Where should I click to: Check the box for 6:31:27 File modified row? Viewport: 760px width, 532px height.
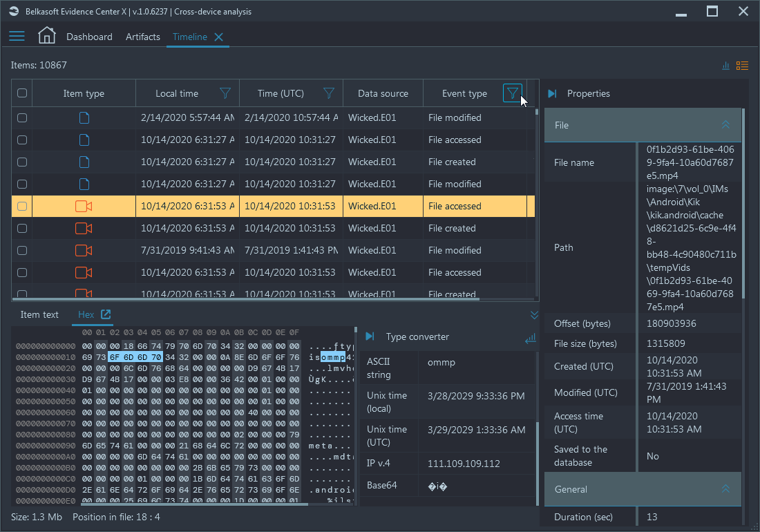pyautogui.click(x=22, y=184)
